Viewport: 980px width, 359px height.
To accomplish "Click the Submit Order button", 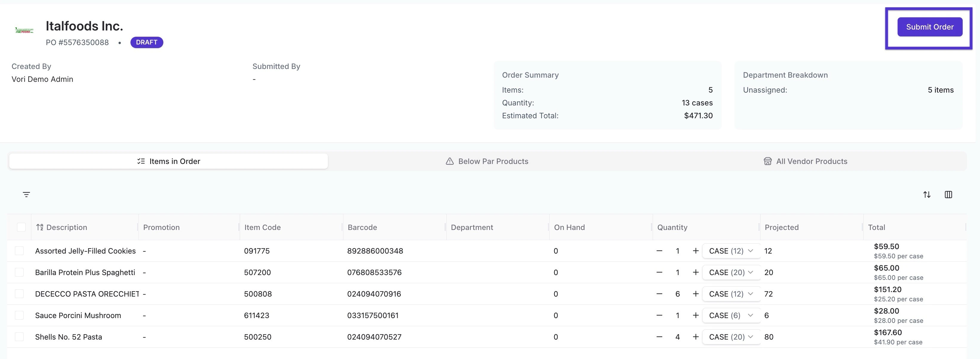I will pyautogui.click(x=930, y=27).
